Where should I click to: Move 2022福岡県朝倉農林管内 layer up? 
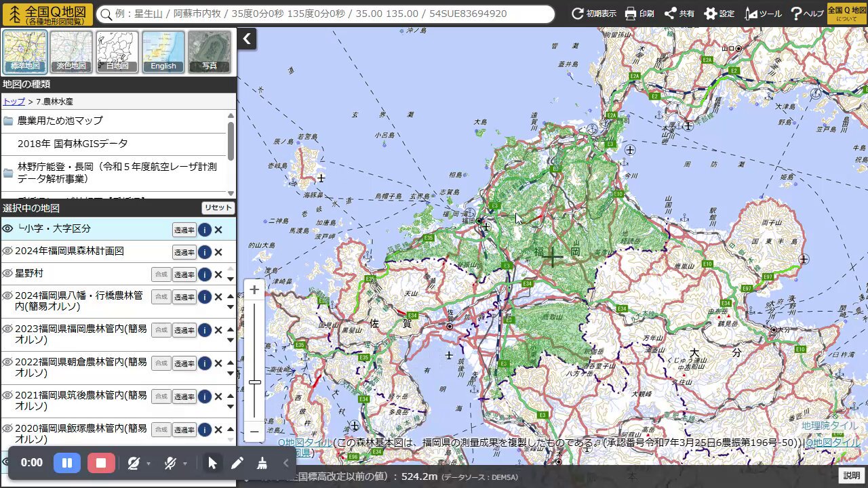(x=231, y=362)
